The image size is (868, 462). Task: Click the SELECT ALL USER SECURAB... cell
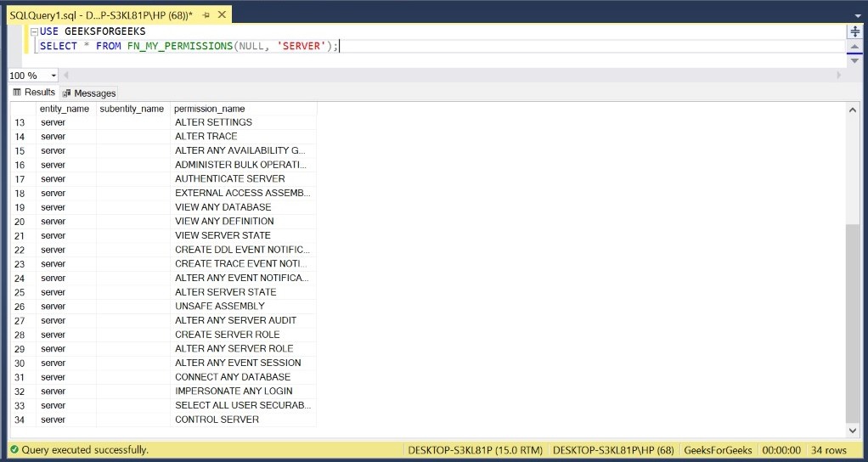point(244,406)
